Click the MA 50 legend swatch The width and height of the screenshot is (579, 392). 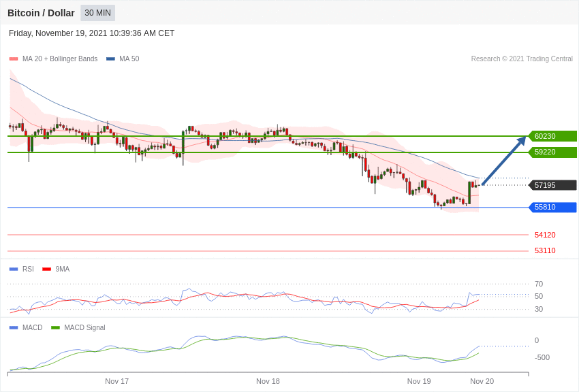pos(110,59)
